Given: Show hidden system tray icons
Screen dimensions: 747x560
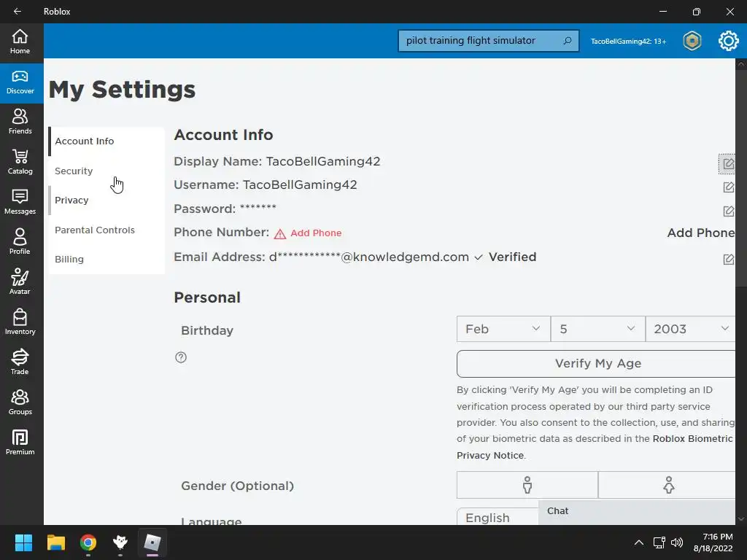Looking at the screenshot, I should point(639,542).
